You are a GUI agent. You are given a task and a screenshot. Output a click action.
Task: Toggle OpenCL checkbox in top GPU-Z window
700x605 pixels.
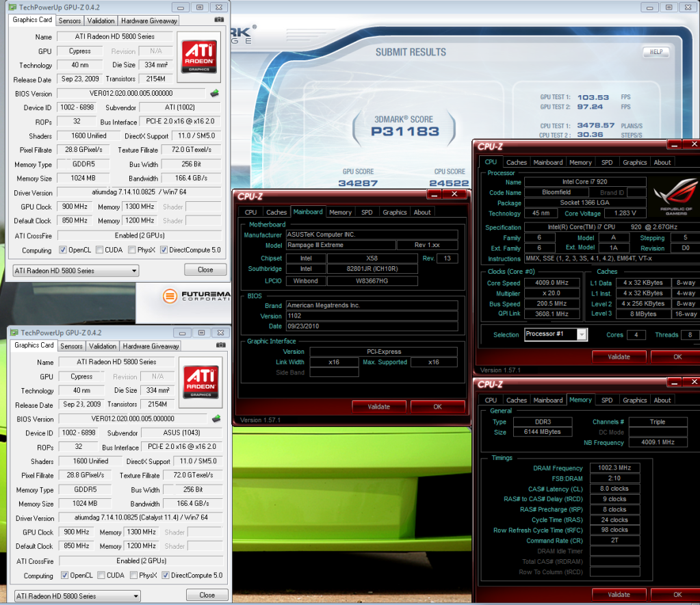coord(63,250)
